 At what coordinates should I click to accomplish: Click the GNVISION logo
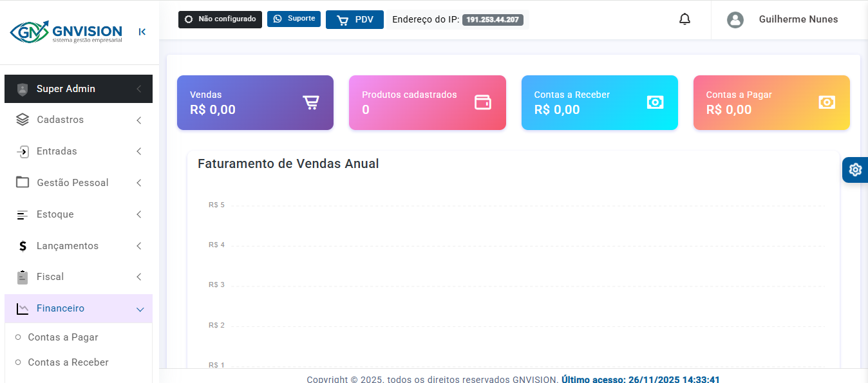(66, 32)
